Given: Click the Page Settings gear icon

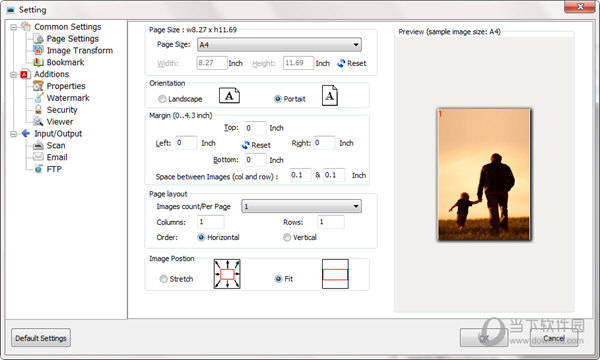Looking at the screenshot, I should tap(38, 39).
